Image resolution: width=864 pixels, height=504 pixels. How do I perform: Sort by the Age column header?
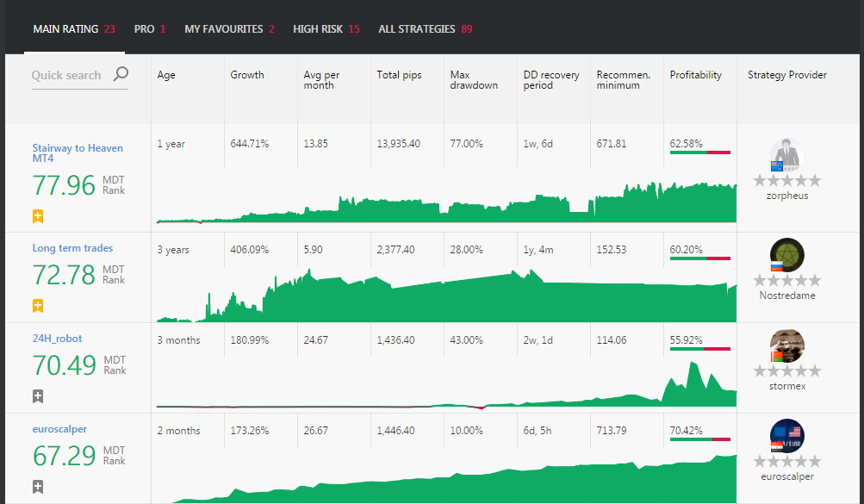(x=166, y=75)
